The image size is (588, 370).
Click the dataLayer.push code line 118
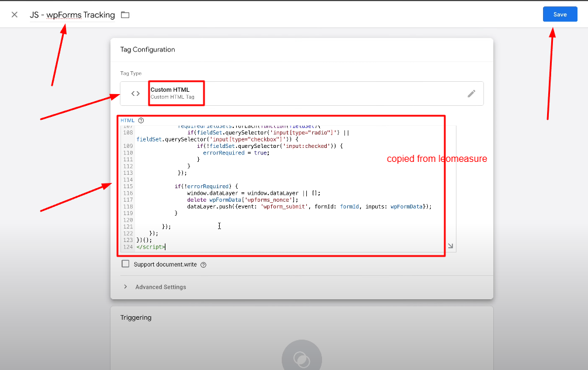click(309, 206)
